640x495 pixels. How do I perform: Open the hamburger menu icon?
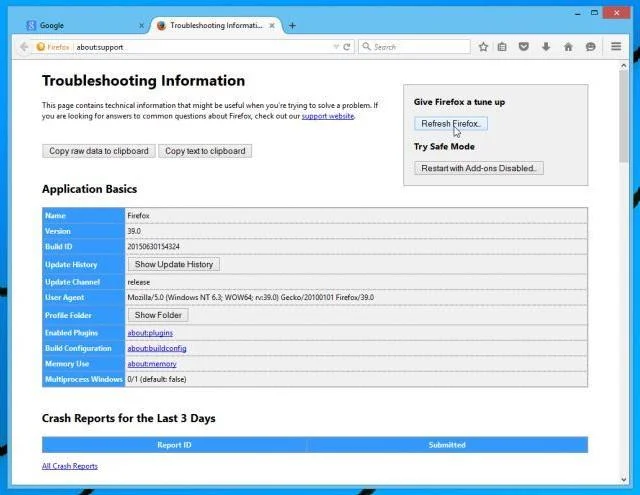point(616,47)
